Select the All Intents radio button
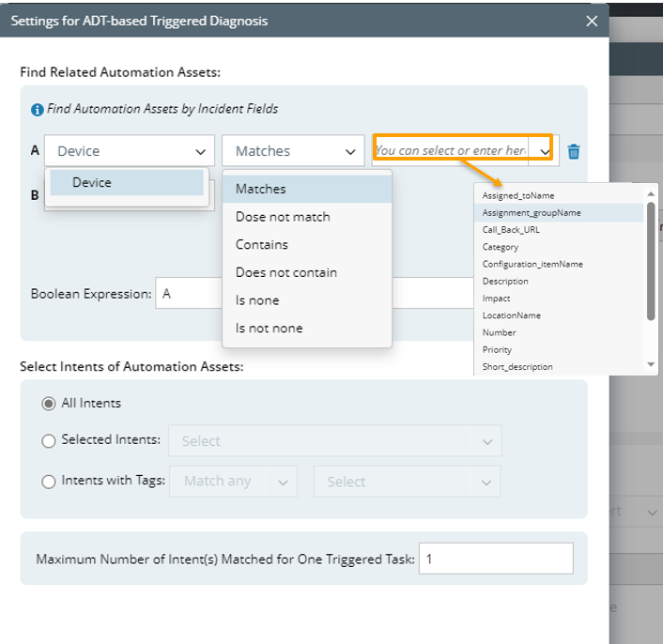 point(49,404)
